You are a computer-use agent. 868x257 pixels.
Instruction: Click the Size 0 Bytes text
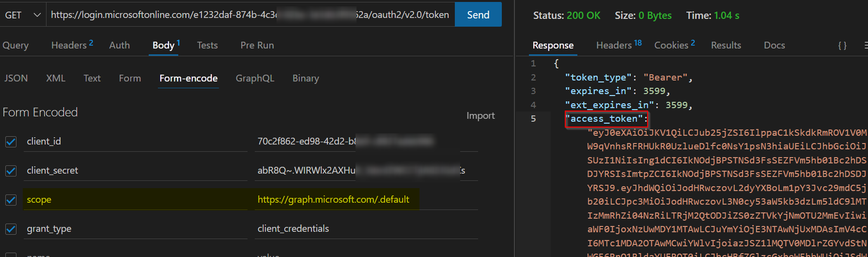pyautogui.click(x=643, y=16)
